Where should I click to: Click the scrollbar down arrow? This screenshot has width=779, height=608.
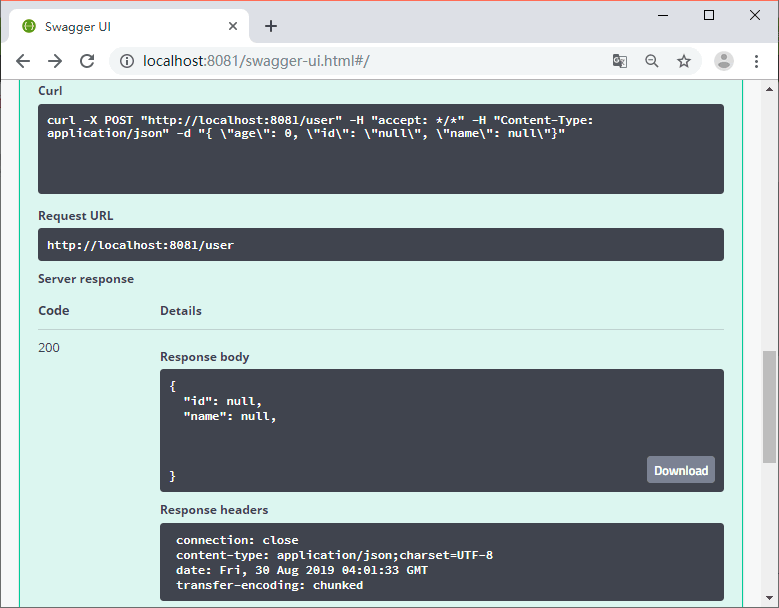(769, 598)
